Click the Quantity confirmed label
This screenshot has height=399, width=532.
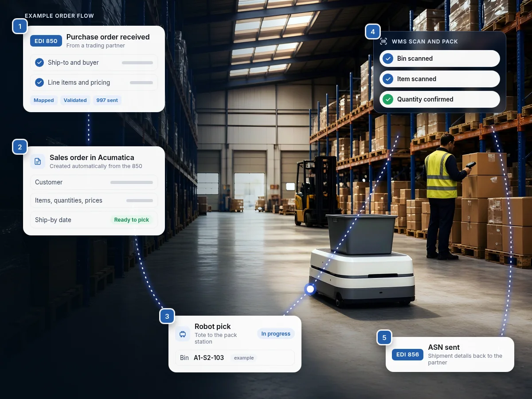coord(425,99)
